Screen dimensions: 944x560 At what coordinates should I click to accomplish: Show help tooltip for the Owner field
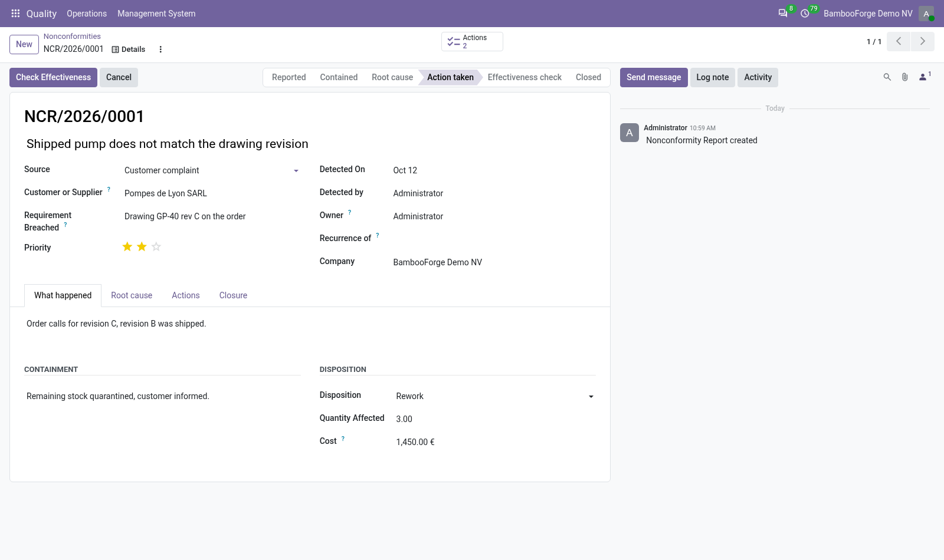(x=349, y=212)
